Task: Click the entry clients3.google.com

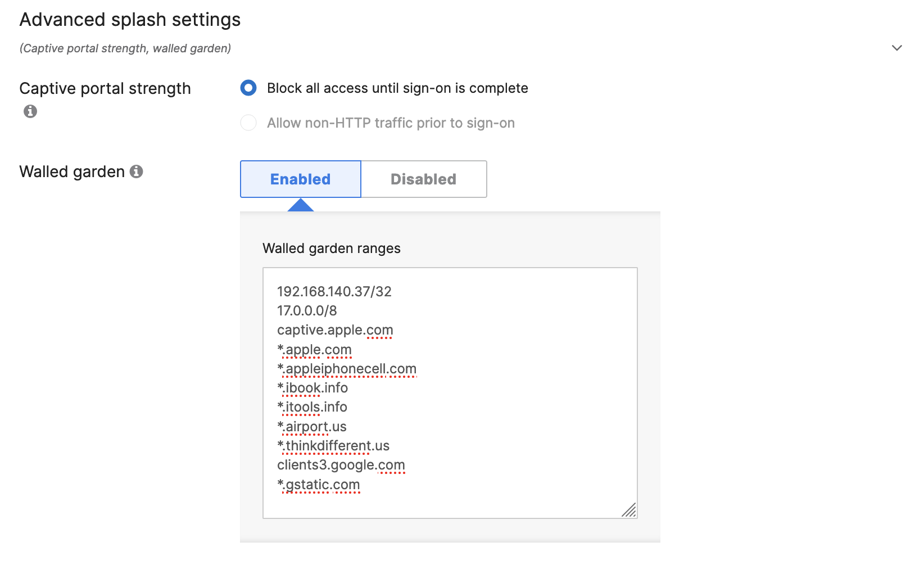Action: 341,465
